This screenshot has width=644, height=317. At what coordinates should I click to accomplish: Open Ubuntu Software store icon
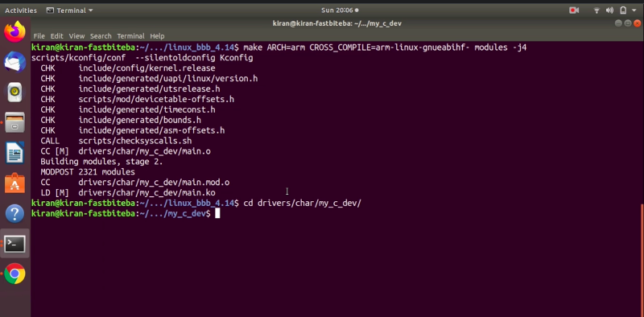[14, 183]
